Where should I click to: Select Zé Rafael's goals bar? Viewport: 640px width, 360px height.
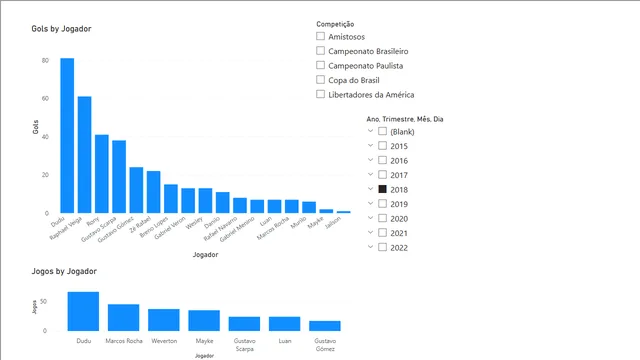[x=153, y=192]
